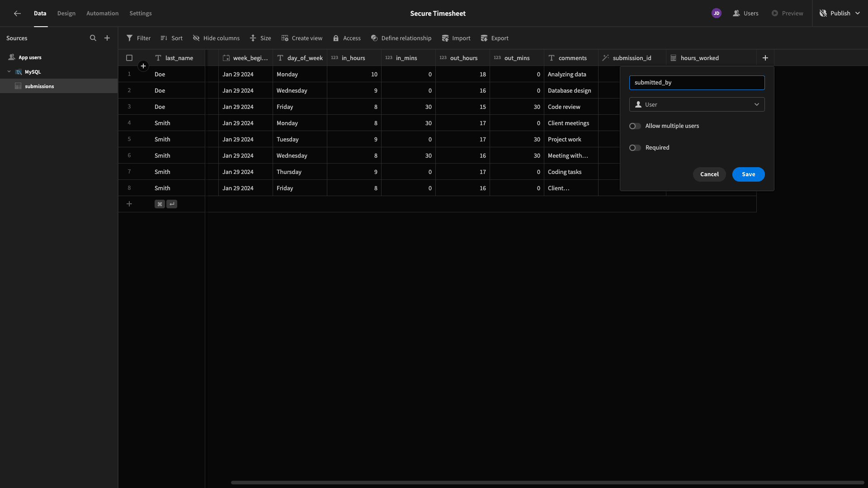Image resolution: width=868 pixels, height=488 pixels.
Task: Click Define relationship
Action: coord(401,38)
